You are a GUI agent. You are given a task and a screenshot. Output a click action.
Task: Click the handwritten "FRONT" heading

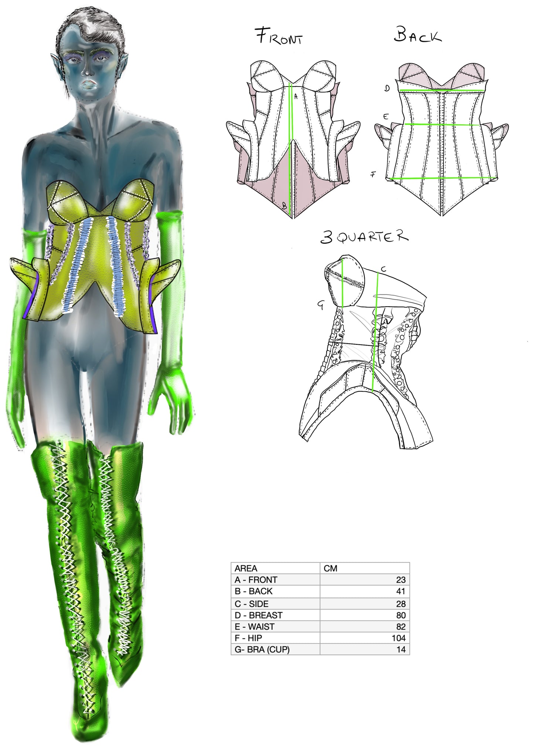click(279, 36)
